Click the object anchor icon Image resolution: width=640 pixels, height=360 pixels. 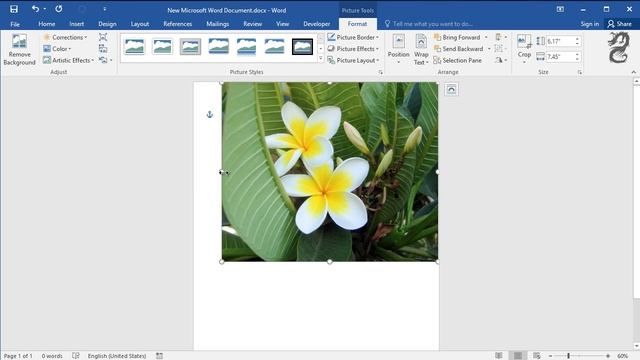(x=210, y=115)
